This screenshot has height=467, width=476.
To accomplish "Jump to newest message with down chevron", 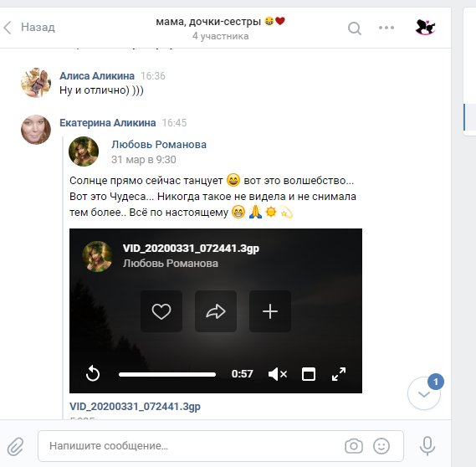I will click(x=424, y=394).
